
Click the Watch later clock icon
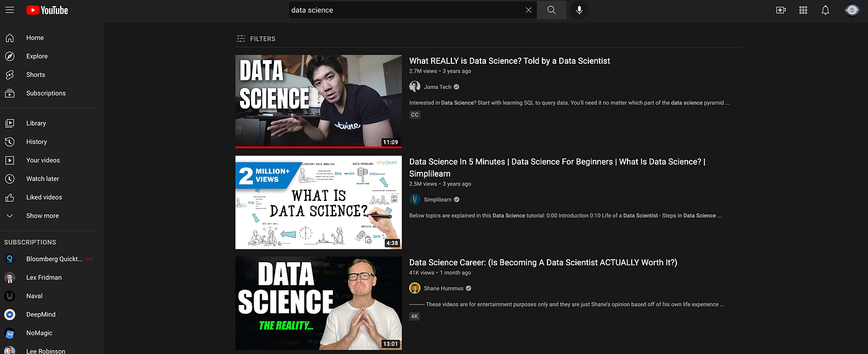[x=10, y=179]
